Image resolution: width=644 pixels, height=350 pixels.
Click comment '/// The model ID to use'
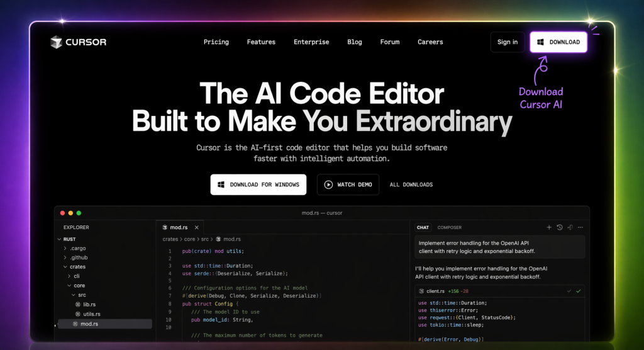(x=225, y=312)
